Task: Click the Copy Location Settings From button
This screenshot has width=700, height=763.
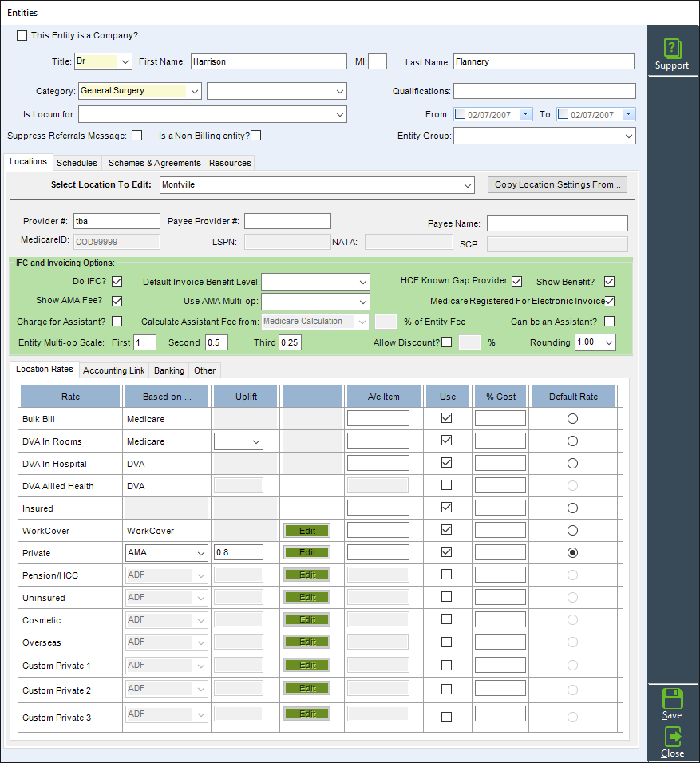Action: (557, 184)
